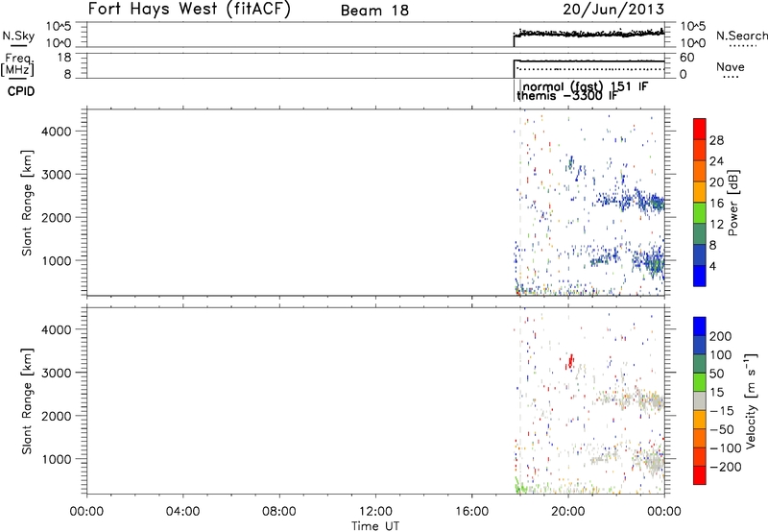Click the 'Fort Hays West (fitACF)' title
The width and height of the screenshot is (768, 532).
[189, 10]
